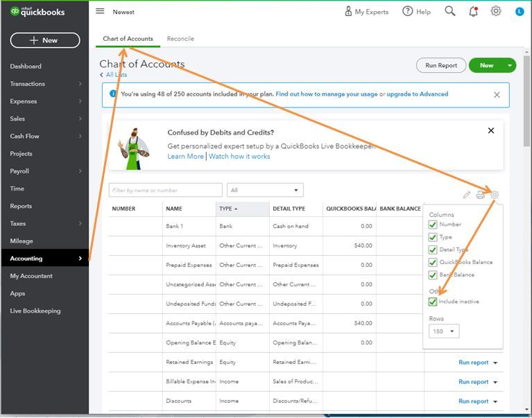This screenshot has height=418, width=532.
Task: Toggle the hamburger navigation menu
Action: click(x=100, y=11)
